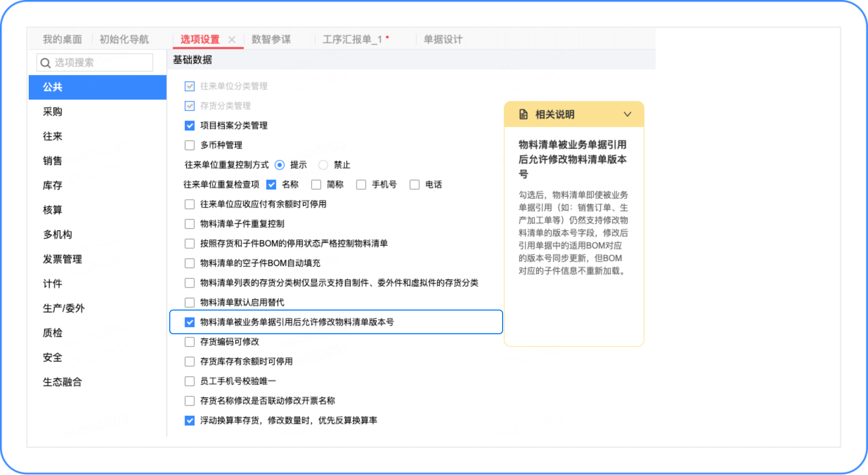Open 采购 settings category

52,112
